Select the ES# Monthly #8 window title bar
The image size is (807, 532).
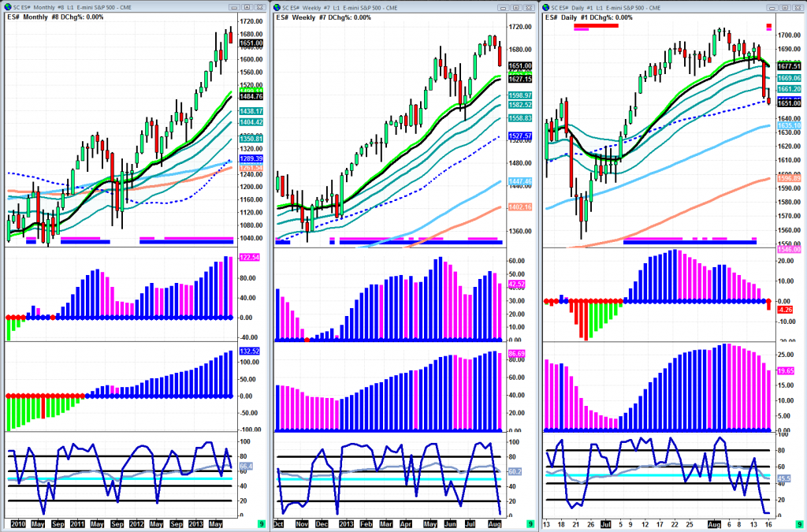click(118, 6)
